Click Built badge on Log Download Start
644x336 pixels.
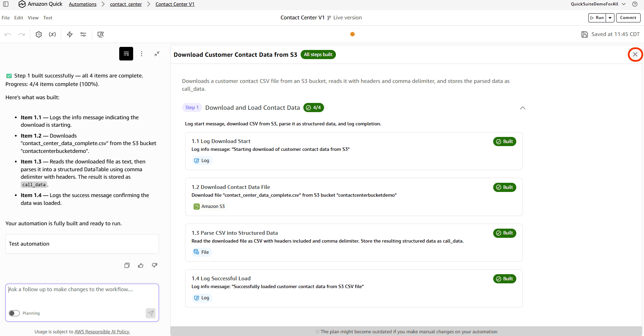tap(505, 142)
